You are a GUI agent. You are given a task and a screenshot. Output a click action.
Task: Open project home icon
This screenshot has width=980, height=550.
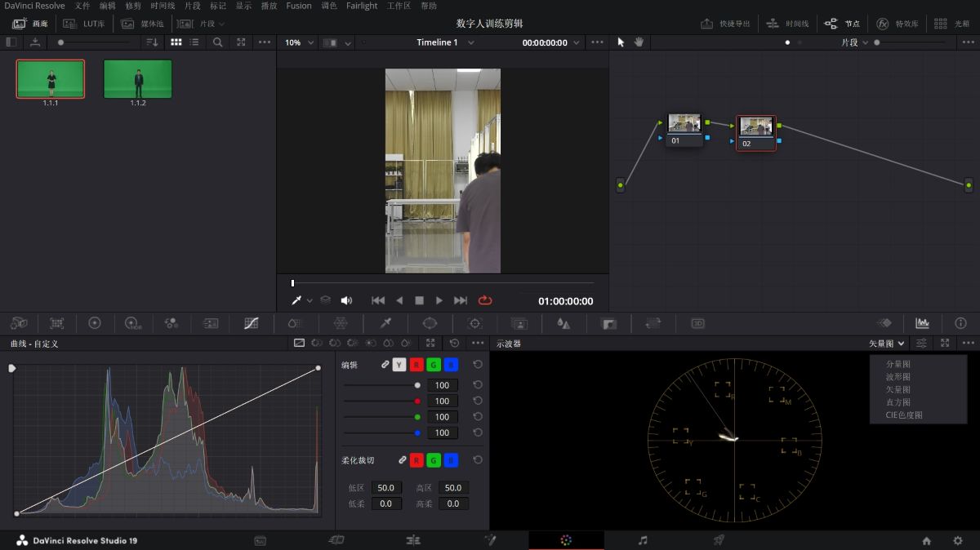926,540
